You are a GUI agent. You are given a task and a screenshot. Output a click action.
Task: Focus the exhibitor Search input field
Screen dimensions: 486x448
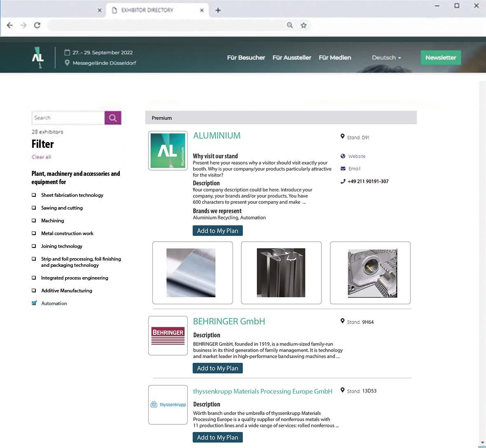point(68,118)
